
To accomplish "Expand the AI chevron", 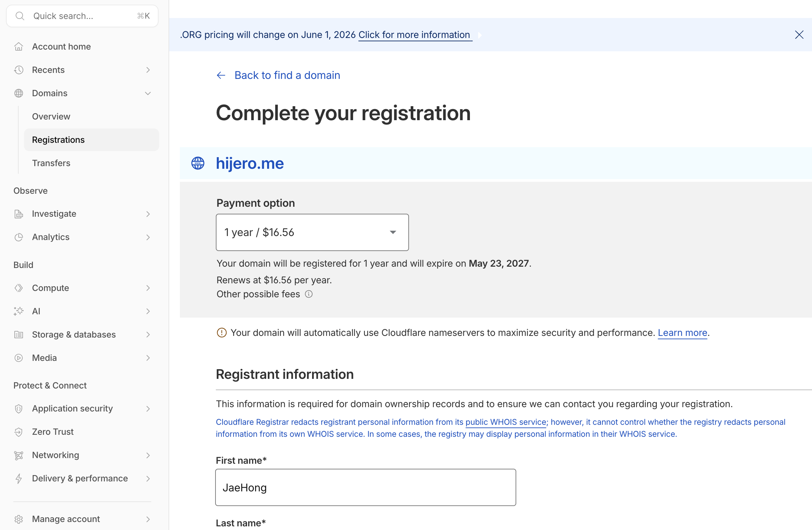I will [x=148, y=311].
